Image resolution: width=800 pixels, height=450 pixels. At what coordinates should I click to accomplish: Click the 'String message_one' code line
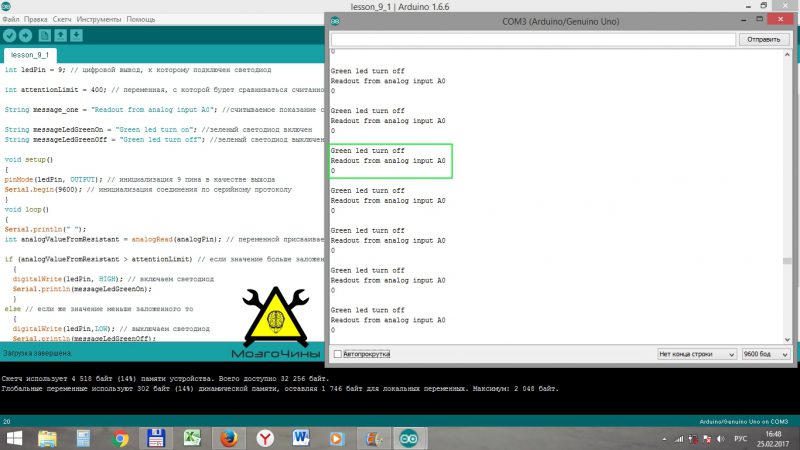click(x=164, y=110)
